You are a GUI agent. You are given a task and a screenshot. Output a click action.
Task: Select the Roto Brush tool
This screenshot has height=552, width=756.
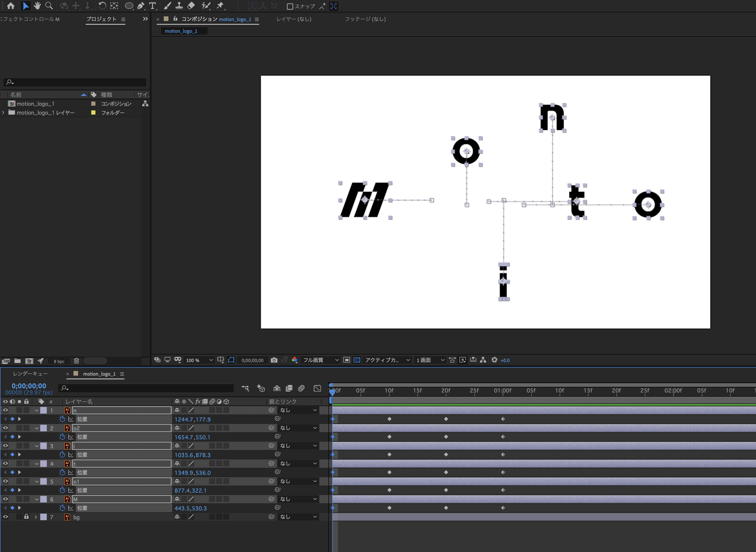tap(207, 6)
